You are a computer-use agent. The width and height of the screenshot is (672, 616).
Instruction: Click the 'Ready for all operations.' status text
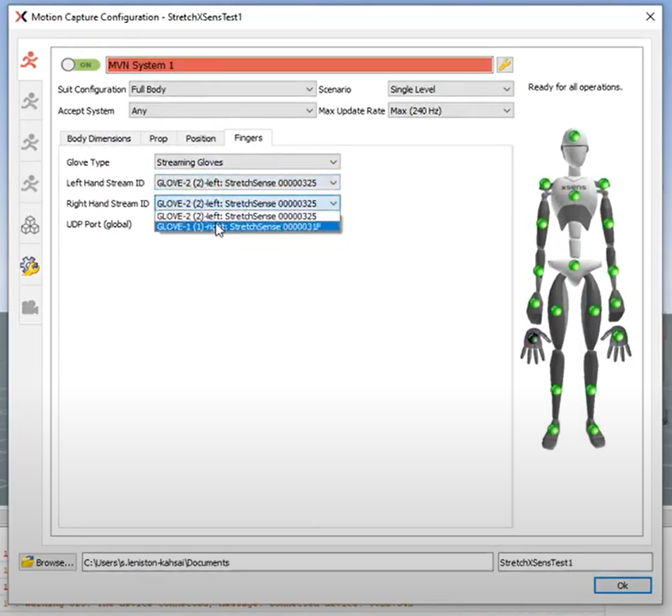coord(575,87)
